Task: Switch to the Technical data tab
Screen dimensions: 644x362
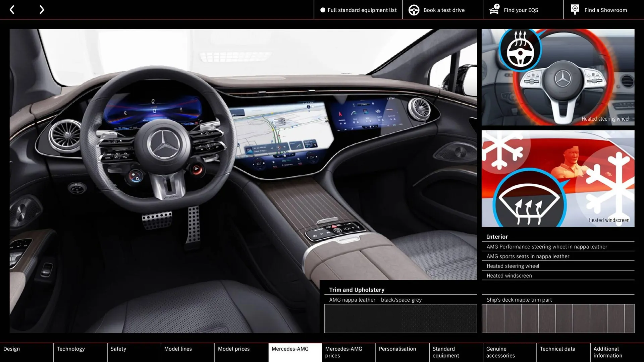Action: [557, 349]
